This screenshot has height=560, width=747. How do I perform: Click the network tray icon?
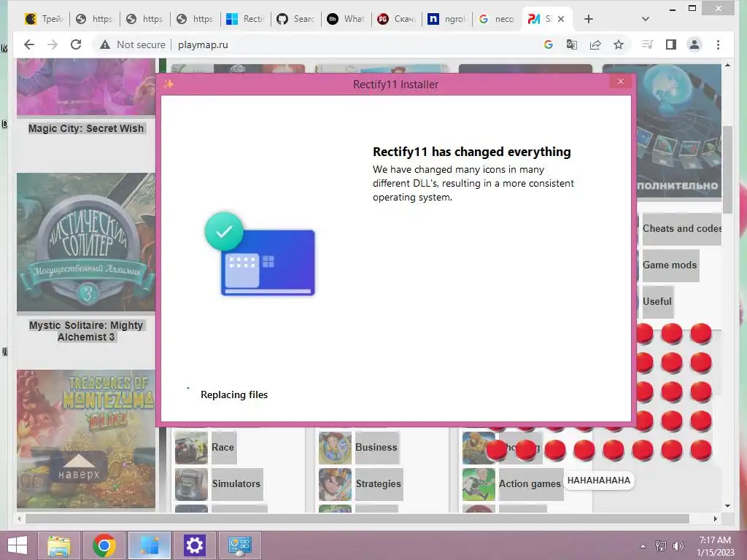coord(661,546)
